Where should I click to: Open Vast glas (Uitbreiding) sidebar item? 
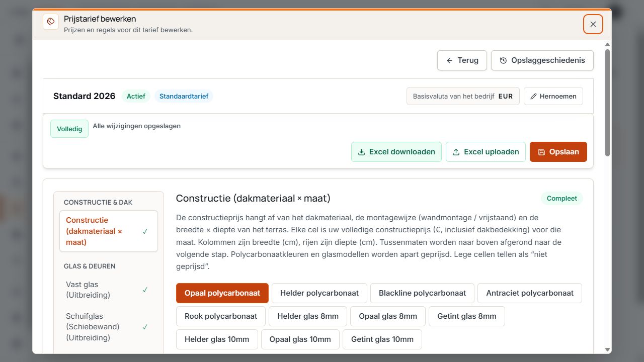[x=109, y=290]
